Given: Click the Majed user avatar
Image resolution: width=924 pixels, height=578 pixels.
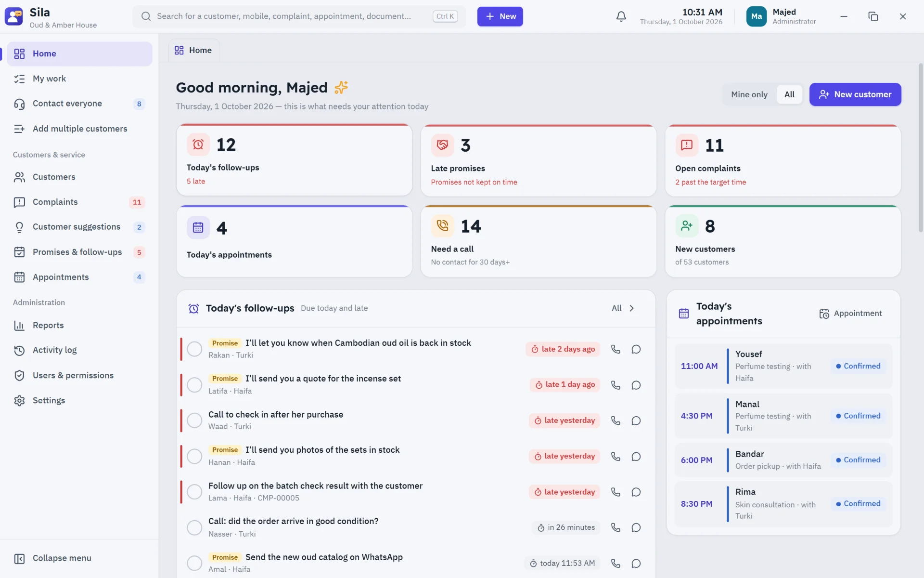Looking at the screenshot, I should coord(756,16).
